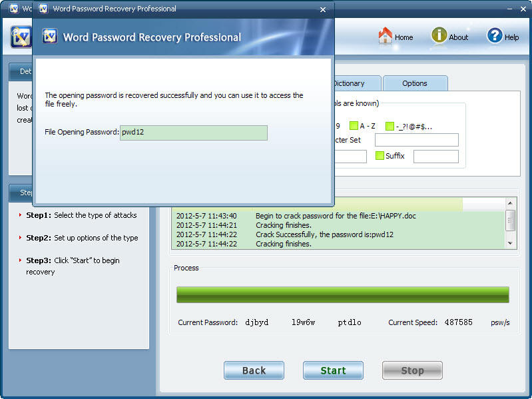The height and width of the screenshot is (399, 532).
Task: Click the Back button
Action: (254, 370)
